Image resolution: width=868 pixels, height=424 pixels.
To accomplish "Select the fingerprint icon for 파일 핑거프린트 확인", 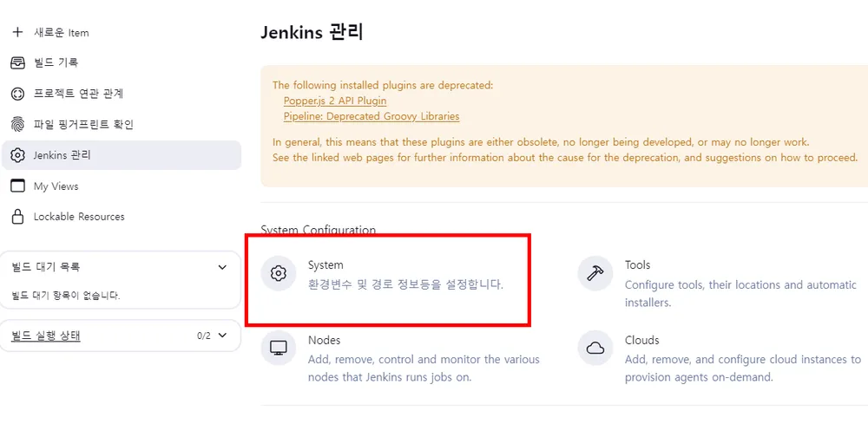I will click(x=17, y=124).
